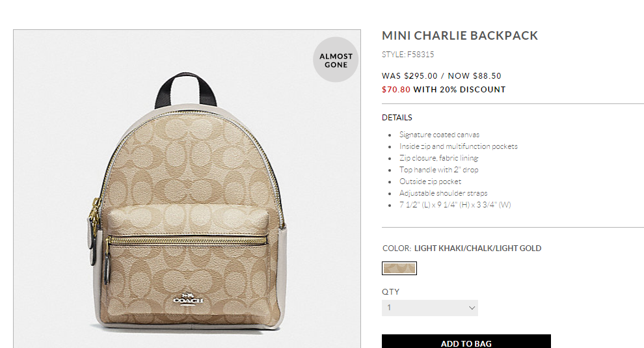
Task: Click the Was $295.00 / Now $88.50 price line
Action: click(442, 76)
